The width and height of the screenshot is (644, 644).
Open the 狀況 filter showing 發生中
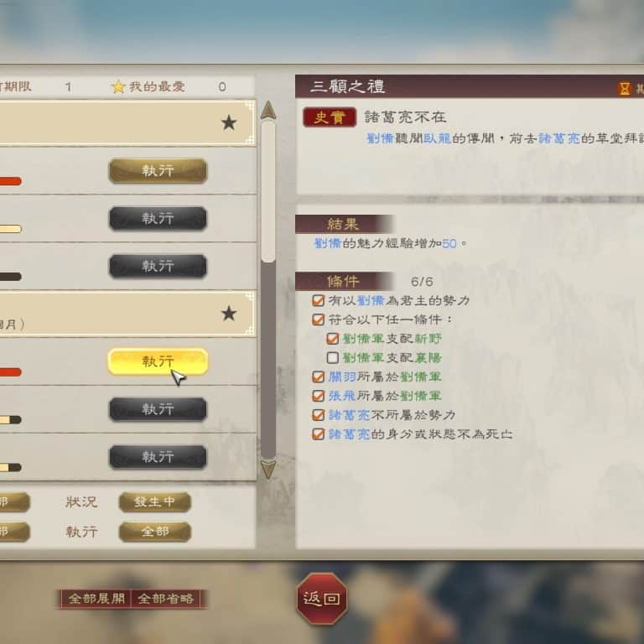(x=155, y=502)
